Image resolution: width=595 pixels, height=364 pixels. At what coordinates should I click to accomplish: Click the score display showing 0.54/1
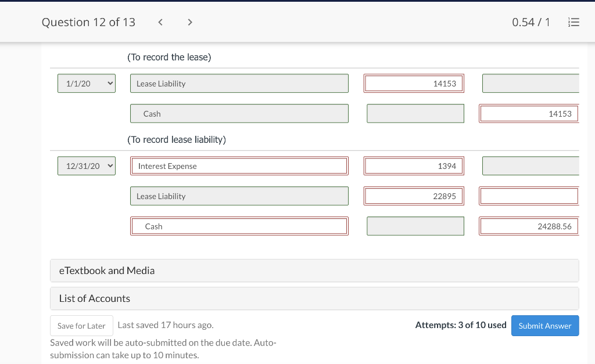531,22
